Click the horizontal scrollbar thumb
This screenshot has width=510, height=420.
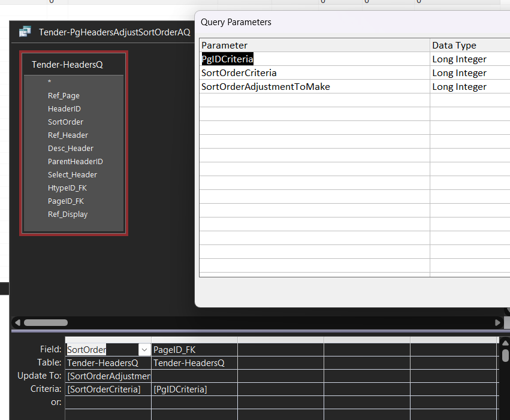pos(46,322)
